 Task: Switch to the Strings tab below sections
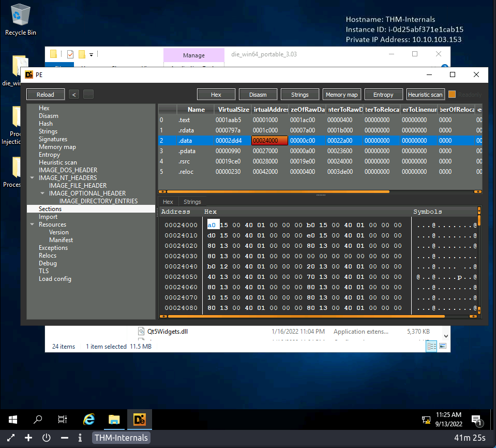(x=192, y=202)
